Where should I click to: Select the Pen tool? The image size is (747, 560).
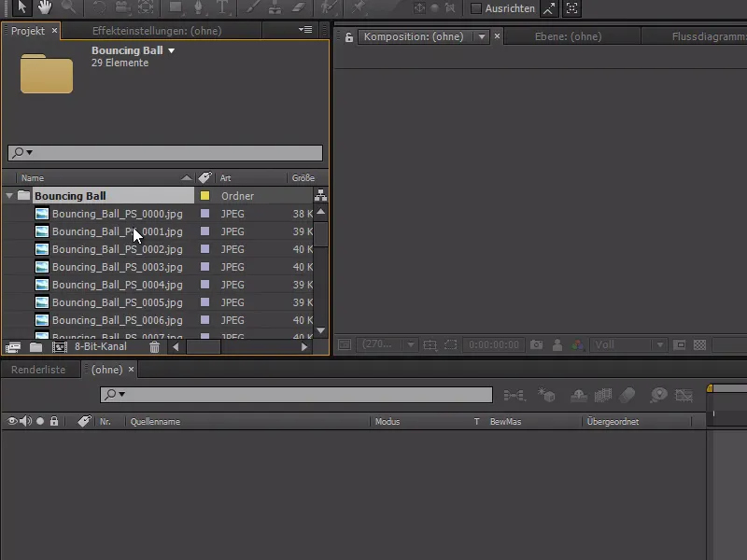point(196,8)
